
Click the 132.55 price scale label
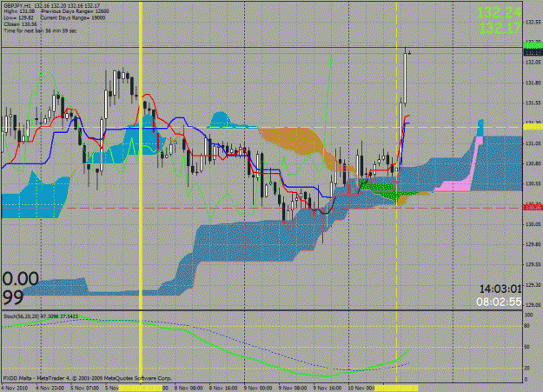533,23
